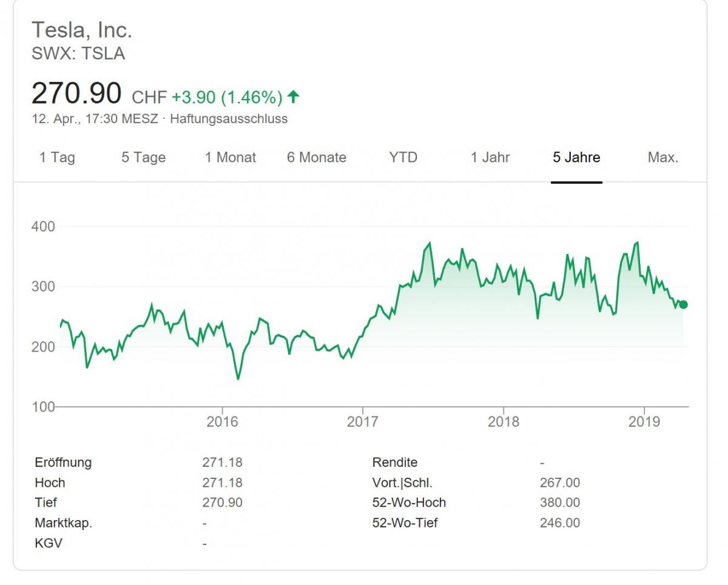Select the 270.90 current price
The height and width of the screenshot is (585, 728).
click(x=76, y=94)
